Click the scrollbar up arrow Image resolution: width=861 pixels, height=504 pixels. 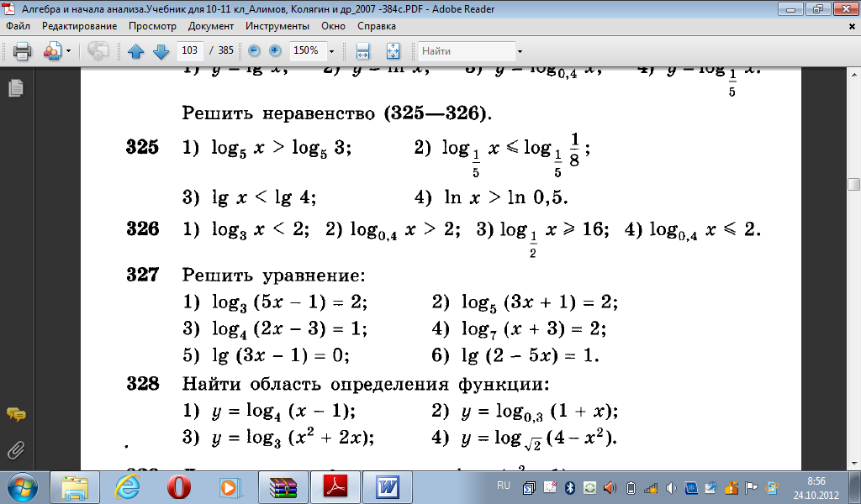click(854, 74)
